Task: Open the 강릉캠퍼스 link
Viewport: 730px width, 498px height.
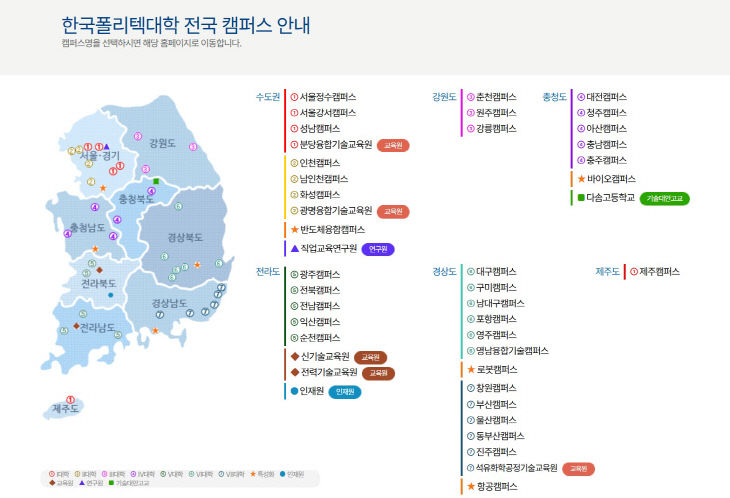Action: coord(496,128)
